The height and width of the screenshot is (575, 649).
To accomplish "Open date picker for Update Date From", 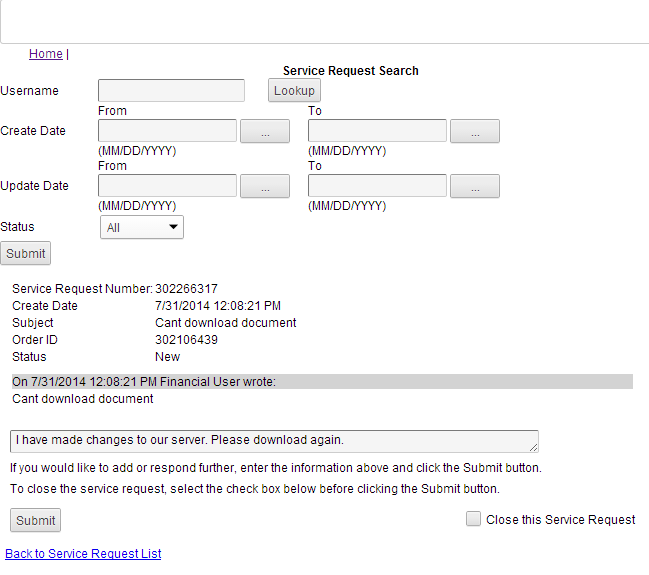I will pyautogui.click(x=264, y=186).
